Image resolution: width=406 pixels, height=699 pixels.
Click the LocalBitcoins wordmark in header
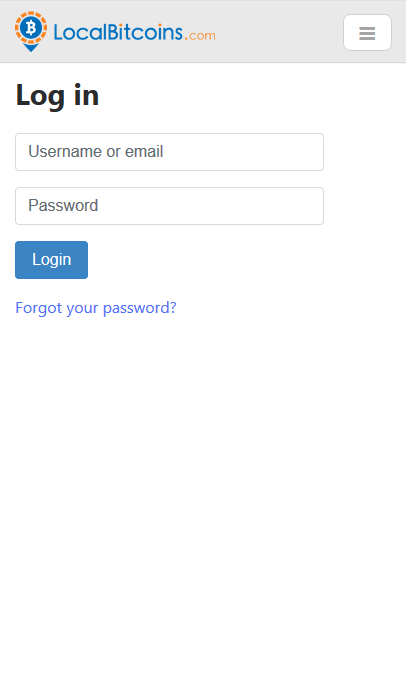(x=118, y=33)
